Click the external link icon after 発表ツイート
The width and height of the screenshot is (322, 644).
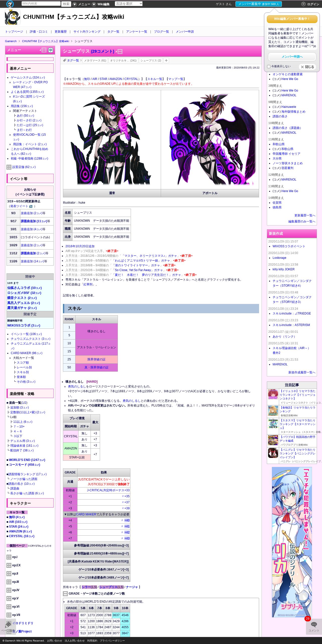(31, 206)
